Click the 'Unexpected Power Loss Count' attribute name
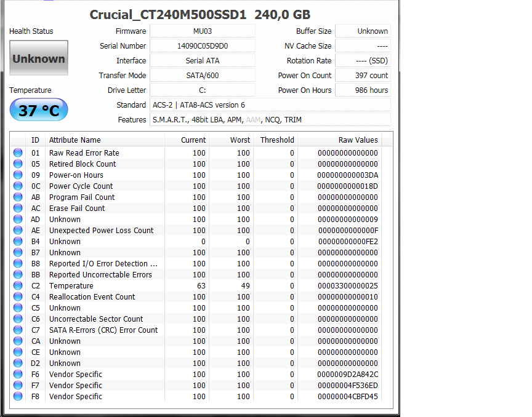The width and height of the screenshot is (532, 417). coord(101,230)
